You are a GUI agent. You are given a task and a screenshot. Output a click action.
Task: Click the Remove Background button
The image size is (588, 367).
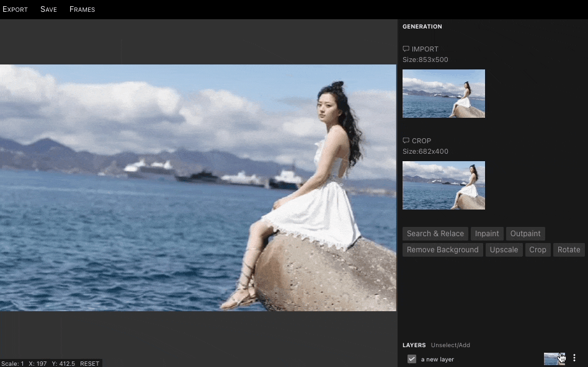pos(442,250)
